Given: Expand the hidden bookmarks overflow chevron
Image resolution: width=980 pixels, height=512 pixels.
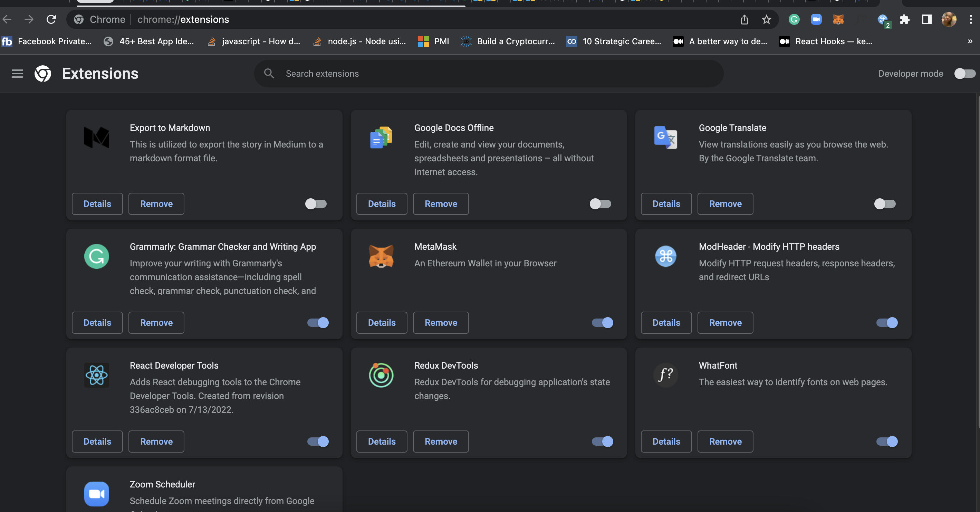Looking at the screenshot, I should [970, 41].
